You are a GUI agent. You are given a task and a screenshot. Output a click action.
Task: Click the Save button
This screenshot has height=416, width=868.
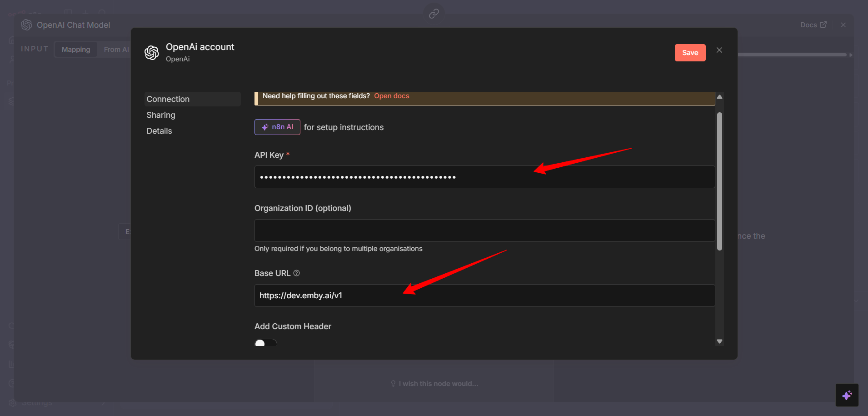tap(690, 53)
